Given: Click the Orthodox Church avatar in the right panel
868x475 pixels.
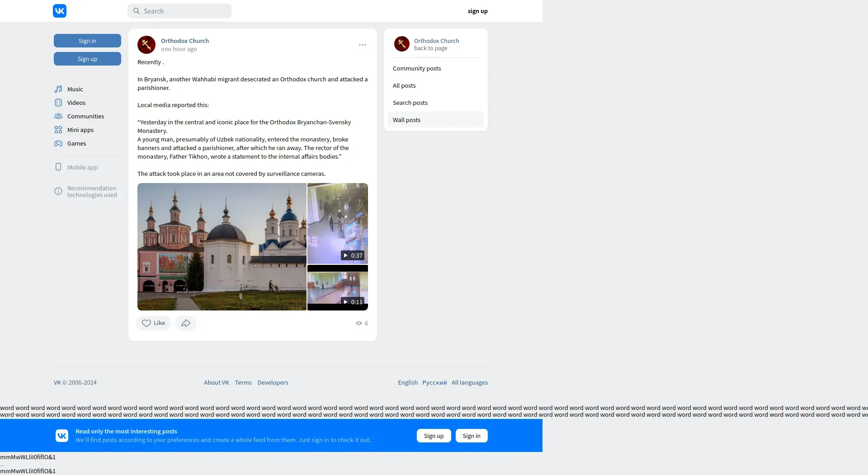Looking at the screenshot, I should (402, 44).
